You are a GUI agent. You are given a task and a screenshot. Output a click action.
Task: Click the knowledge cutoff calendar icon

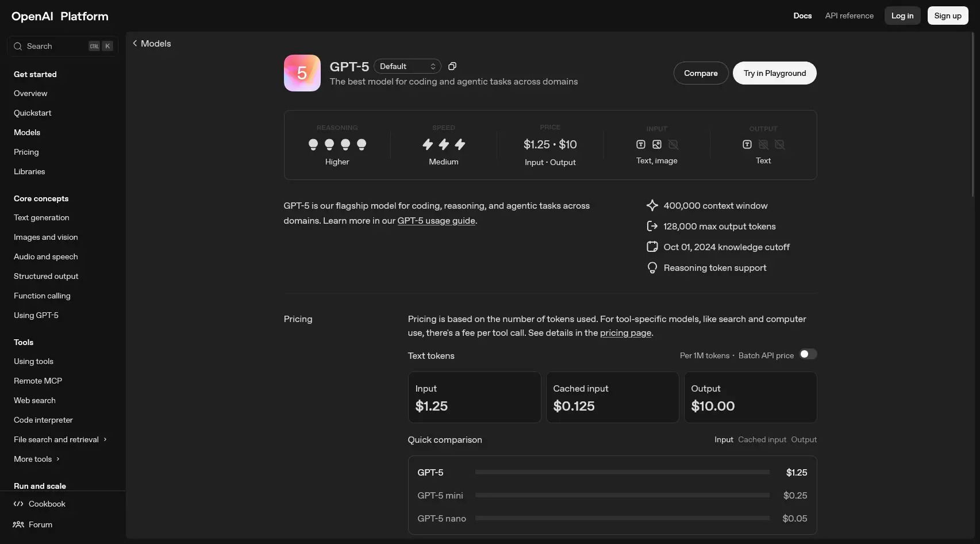[652, 246]
